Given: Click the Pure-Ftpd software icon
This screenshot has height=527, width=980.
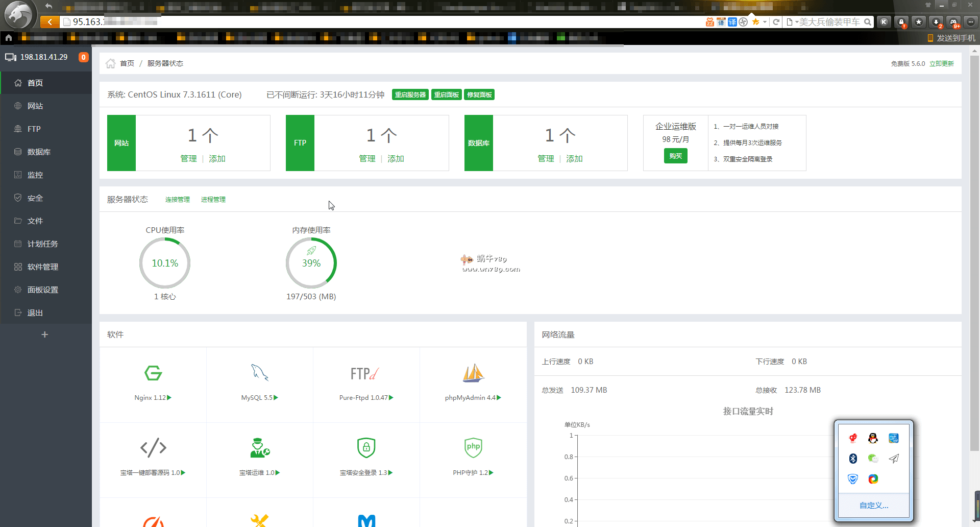Looking at the screenshot, I should [365, 373].
